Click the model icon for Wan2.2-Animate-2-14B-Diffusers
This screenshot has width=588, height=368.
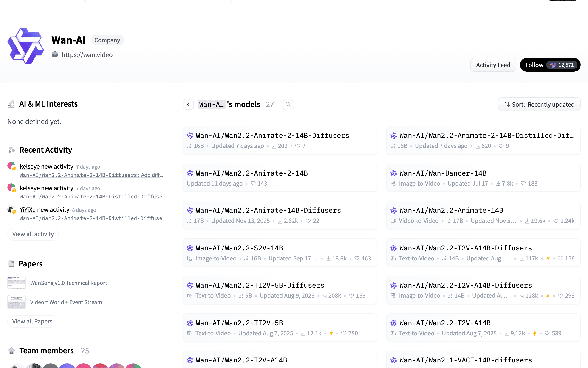pos(190,136)
